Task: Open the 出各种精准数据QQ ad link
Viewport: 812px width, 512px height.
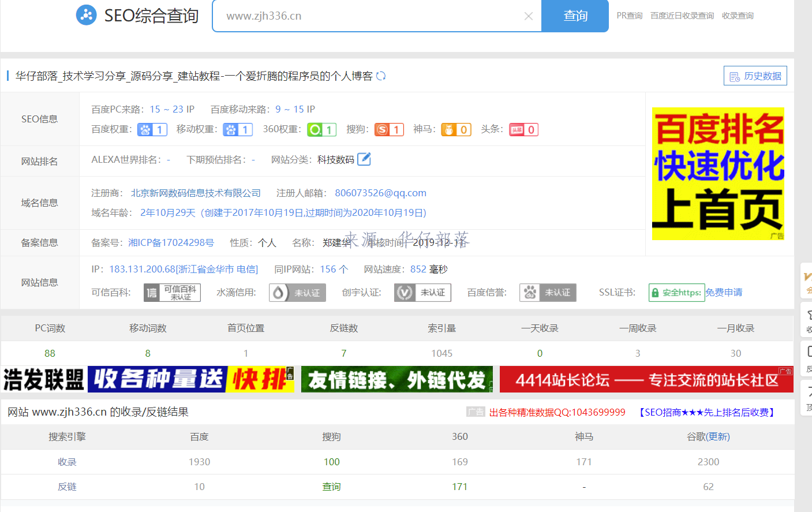Action: tap(557, 412)
